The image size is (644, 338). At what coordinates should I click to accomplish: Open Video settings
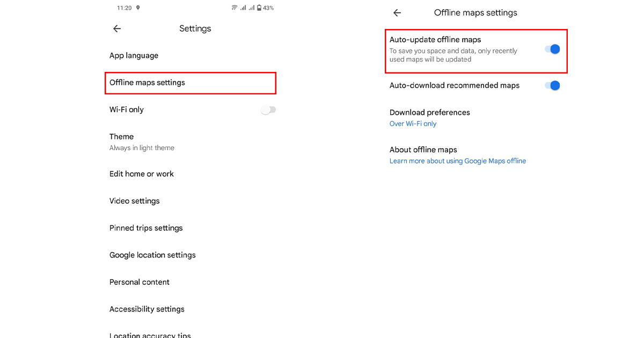[x=135, y=201]
